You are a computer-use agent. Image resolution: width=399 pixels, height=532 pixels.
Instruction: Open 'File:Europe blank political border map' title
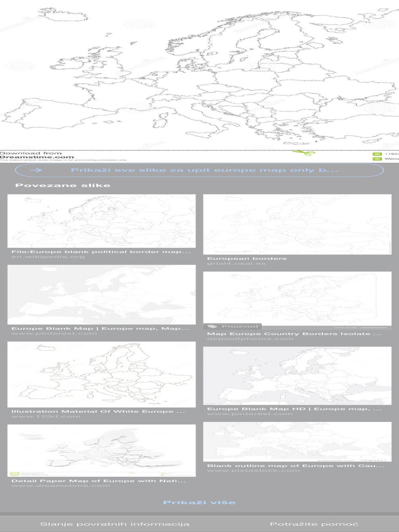pyautogui.click(x=101, y=252)
